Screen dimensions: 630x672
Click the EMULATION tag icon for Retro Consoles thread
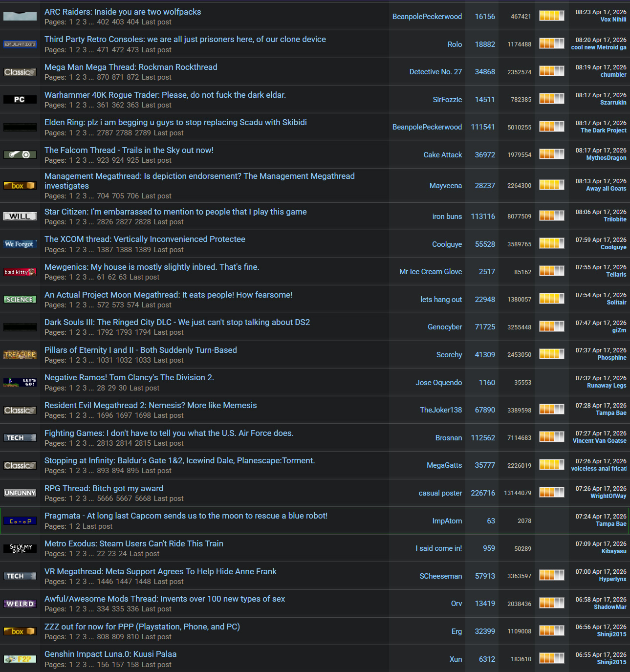click(x=20, y=44)
